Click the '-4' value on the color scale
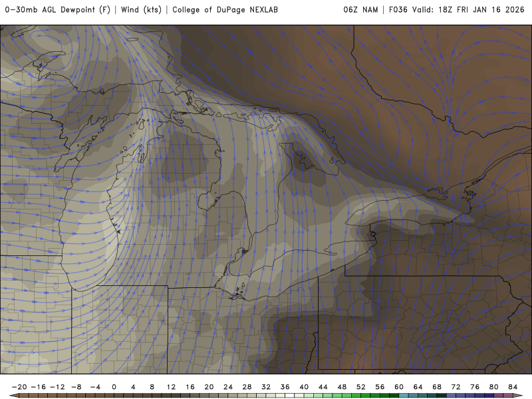This screenshot has width=532, height=399. [95, 387]
